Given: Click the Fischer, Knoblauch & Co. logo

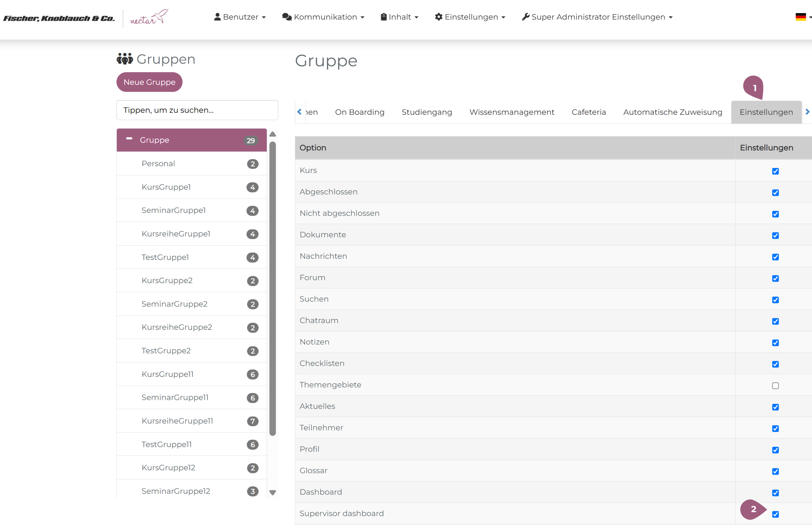Looking at the screenshot, I should (x=59, y=18).
